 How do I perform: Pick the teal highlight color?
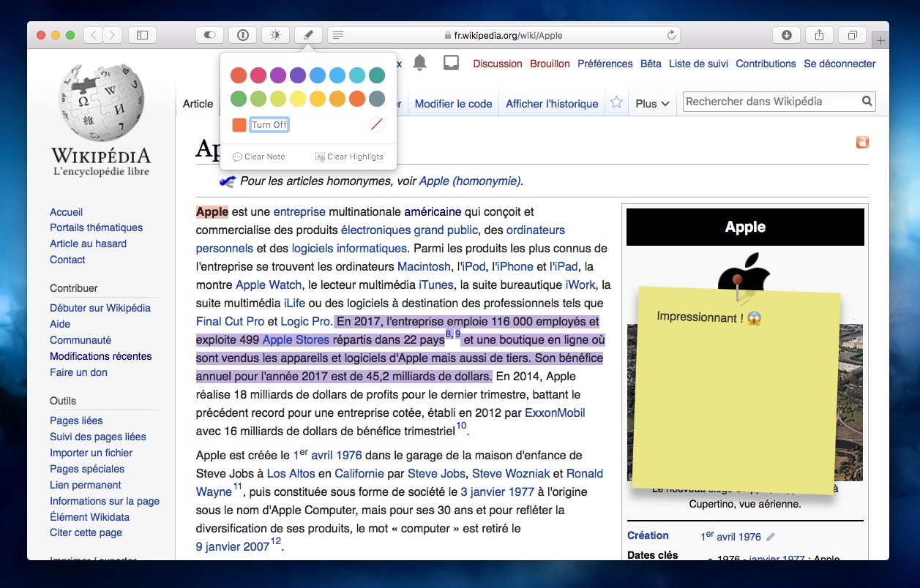tap(377, 75)
